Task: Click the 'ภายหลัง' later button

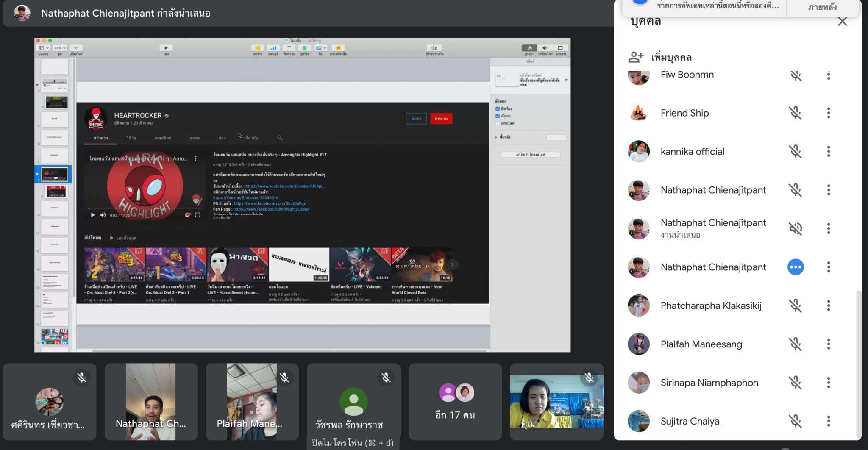Action: pos(822,7)
